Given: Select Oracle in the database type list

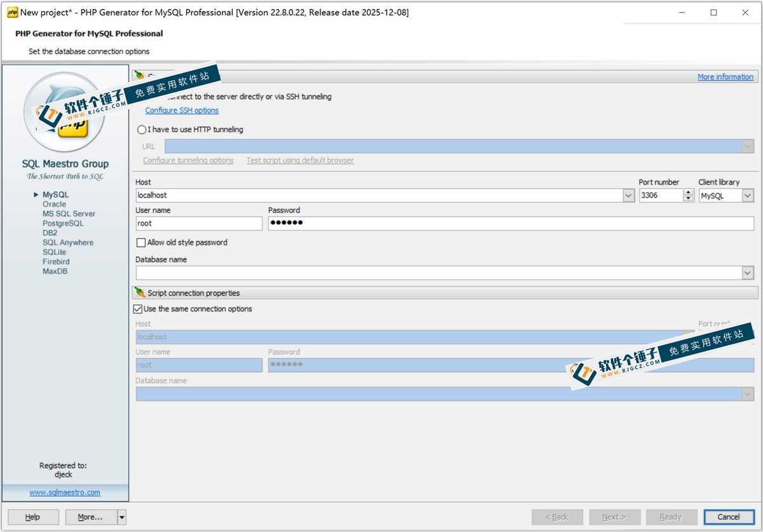Looking at the screenshot, I should click(x=54, y=204).
